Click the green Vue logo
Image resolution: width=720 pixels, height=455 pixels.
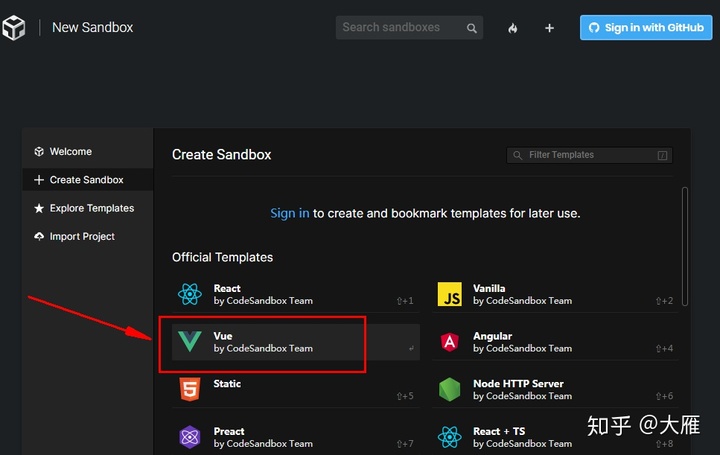pos(190,342)
